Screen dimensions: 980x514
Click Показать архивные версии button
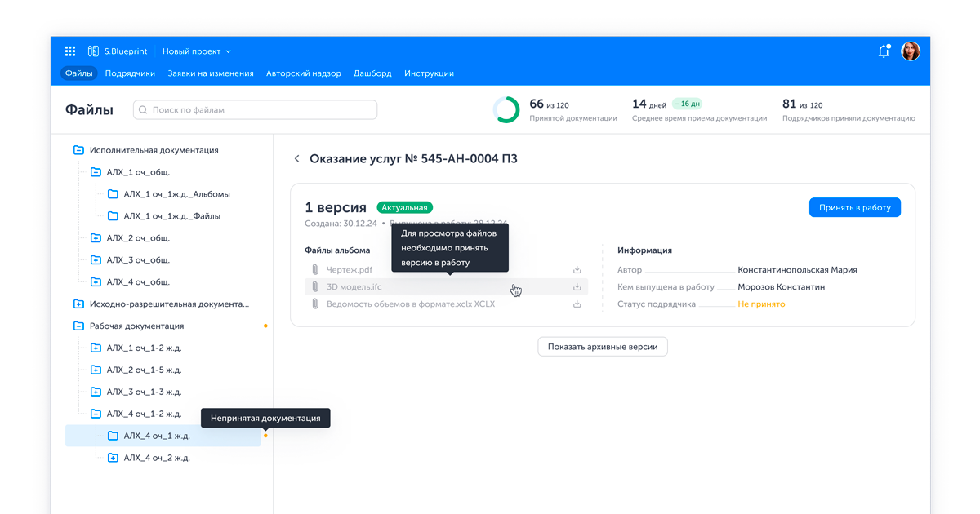(x=603, y=347)
